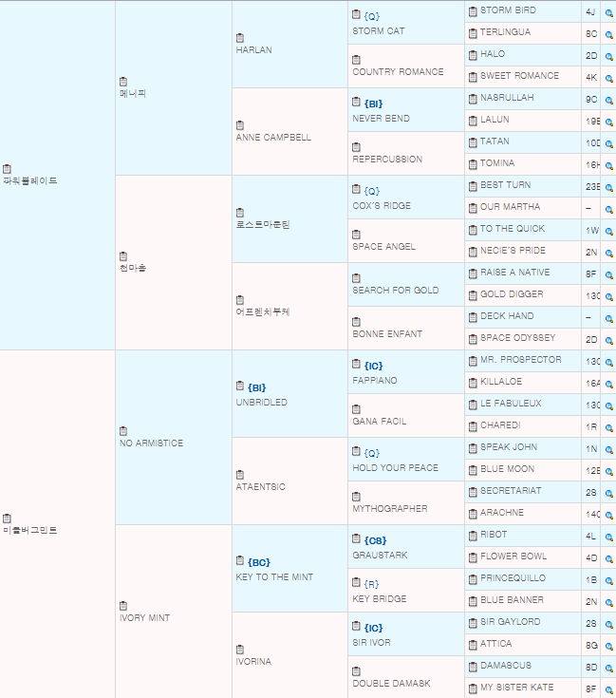Click the clipboard icon above NO ARMISTICE
The width and height of the screenshot is (616, 698).
pyautogui.click(x=124, y=431)
